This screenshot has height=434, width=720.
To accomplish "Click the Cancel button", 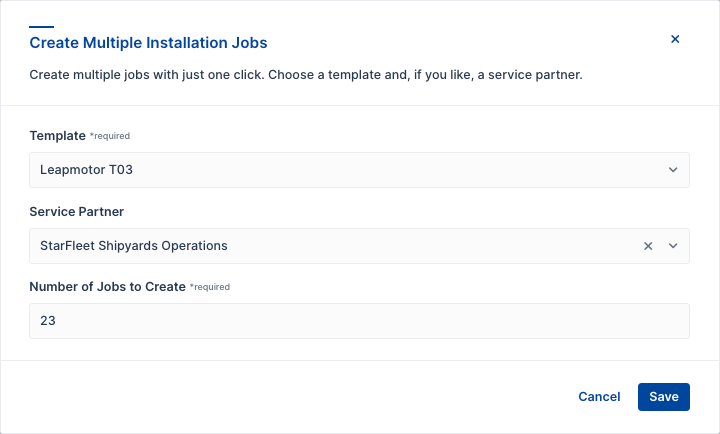I will [599, 397].
